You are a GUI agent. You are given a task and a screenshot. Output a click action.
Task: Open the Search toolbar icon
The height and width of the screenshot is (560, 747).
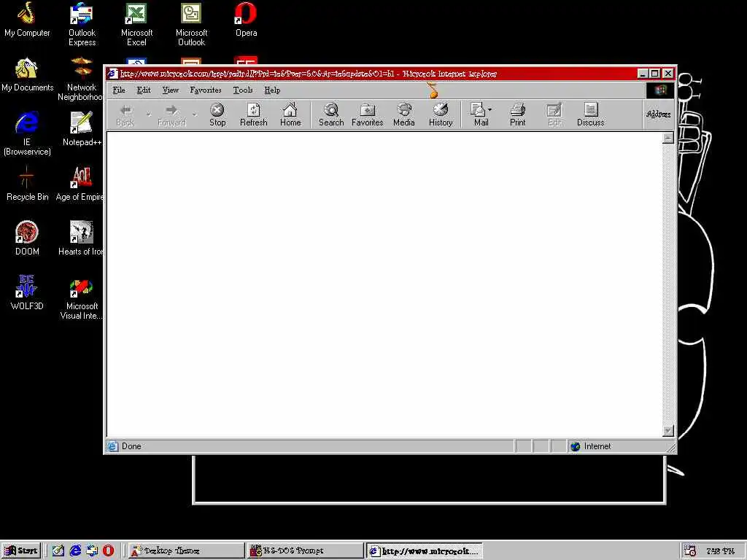click(x=331, y=115)
